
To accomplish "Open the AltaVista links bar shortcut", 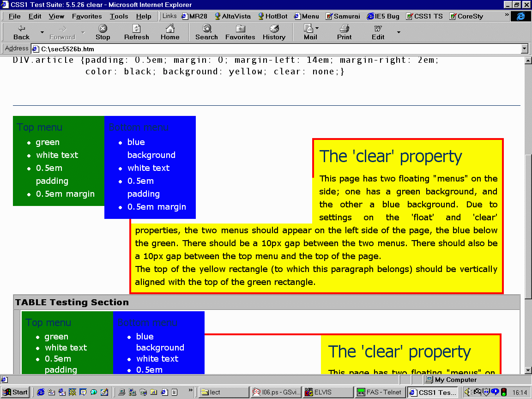I will click(232, 16).
